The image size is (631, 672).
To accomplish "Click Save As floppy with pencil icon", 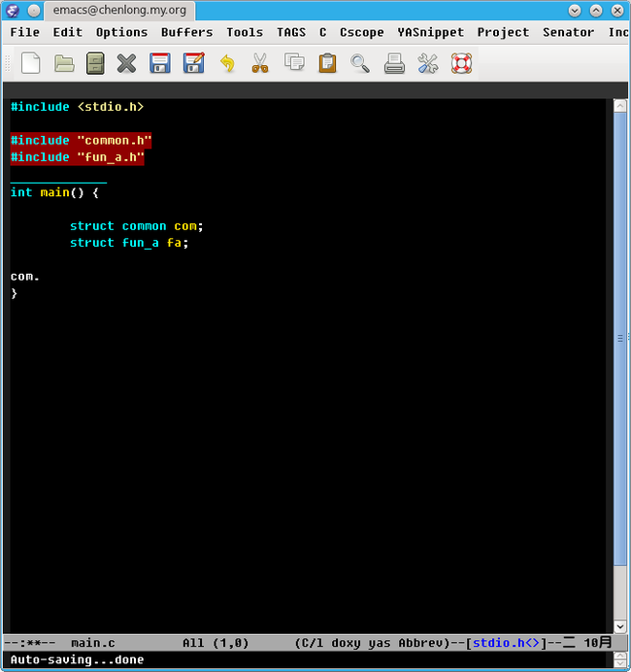I will point(193,63).
